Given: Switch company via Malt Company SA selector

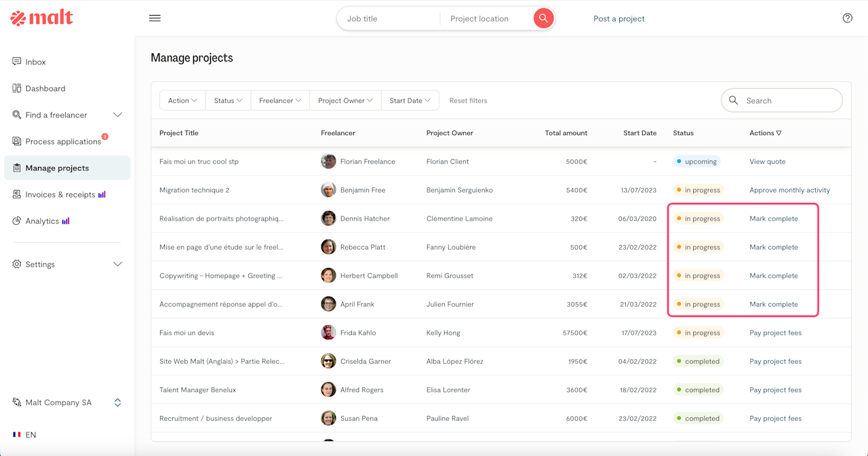Looking at the screenshot, I should (117, 402).
